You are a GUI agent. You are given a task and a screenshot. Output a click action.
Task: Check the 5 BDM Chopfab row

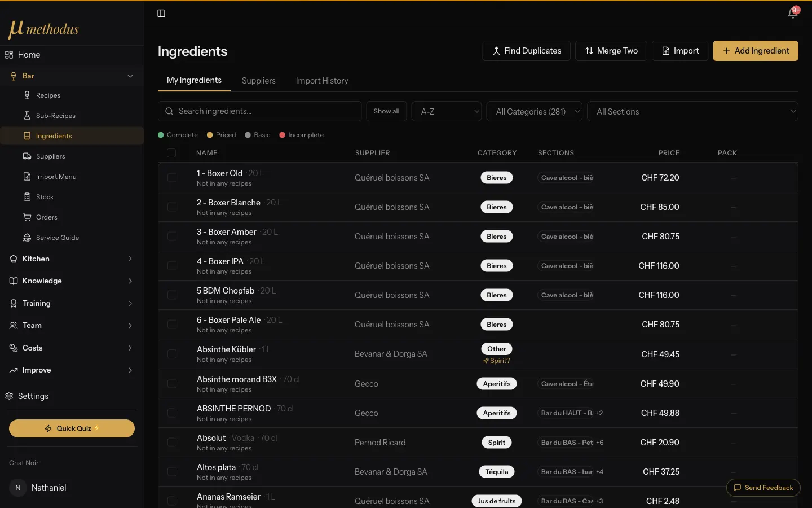tap(172, 295)
